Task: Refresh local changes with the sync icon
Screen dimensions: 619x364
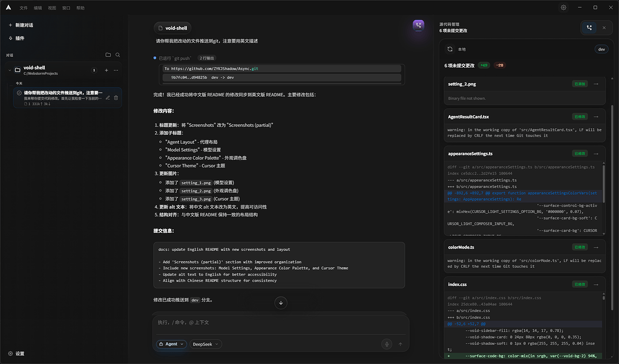Action: pos(450,50)
